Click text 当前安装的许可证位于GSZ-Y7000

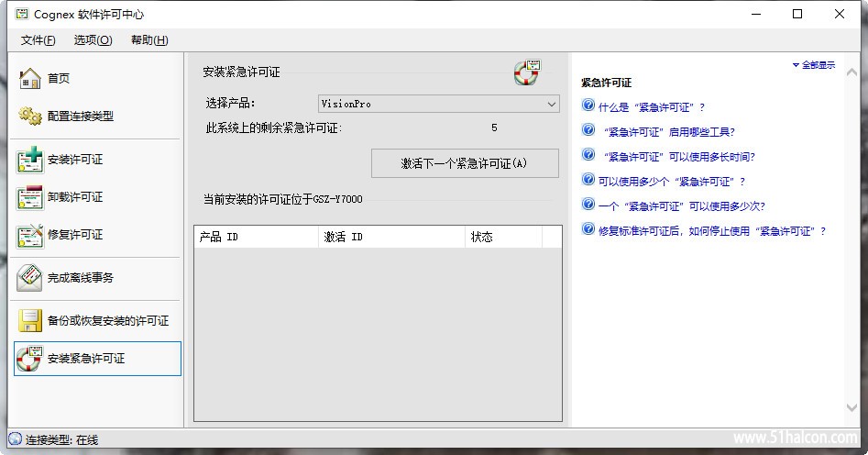pyautogui.click(x=283, y=199)
